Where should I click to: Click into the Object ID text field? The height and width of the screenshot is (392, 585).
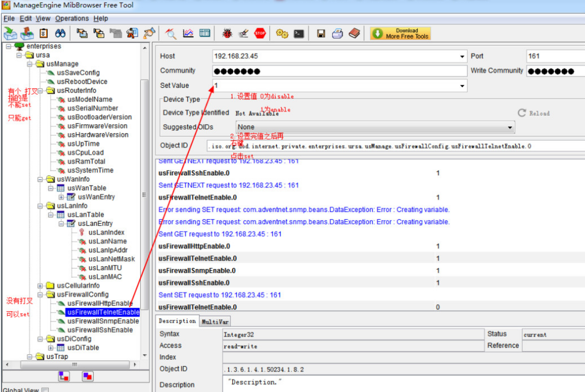(x=396, y=146)
